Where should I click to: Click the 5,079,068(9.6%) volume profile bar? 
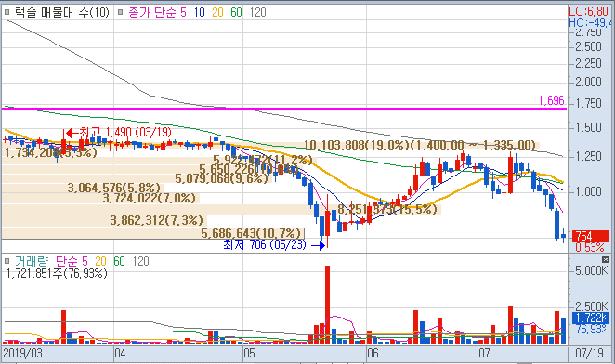(137, 178)
